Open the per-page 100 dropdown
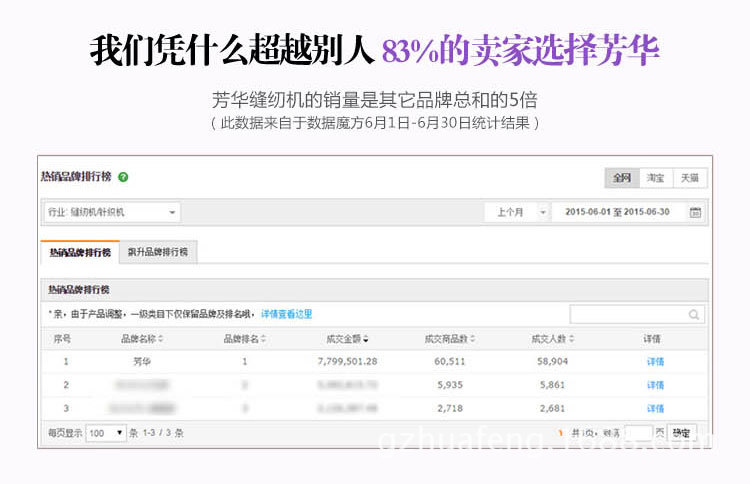 pyautogui.click(x=106, y=433)
